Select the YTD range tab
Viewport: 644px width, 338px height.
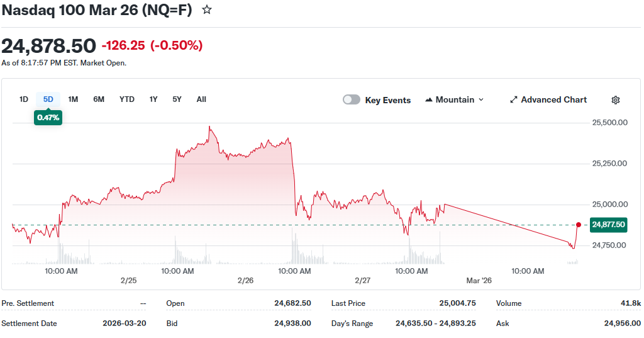tap(127, 99)
